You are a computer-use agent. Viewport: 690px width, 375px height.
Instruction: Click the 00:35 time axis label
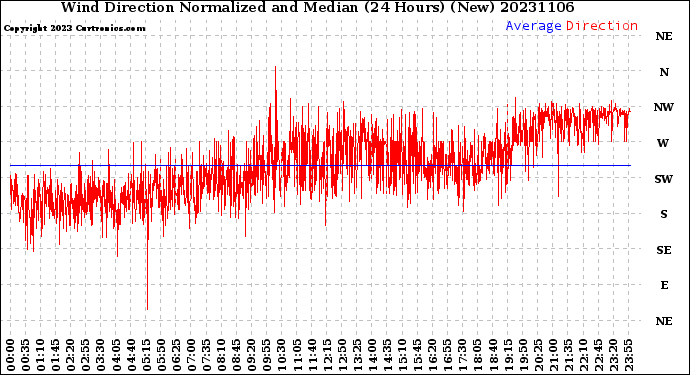[x=26, y=355]
